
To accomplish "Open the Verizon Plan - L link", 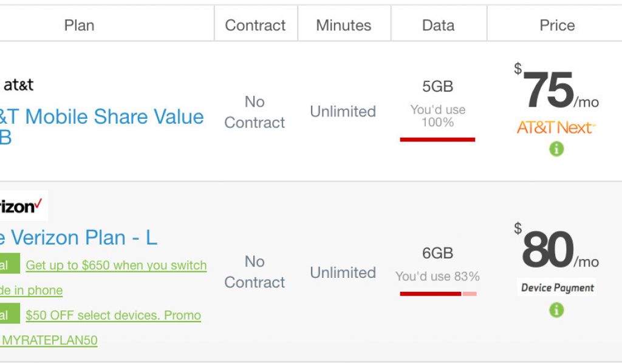I will [x=79, y=237].
